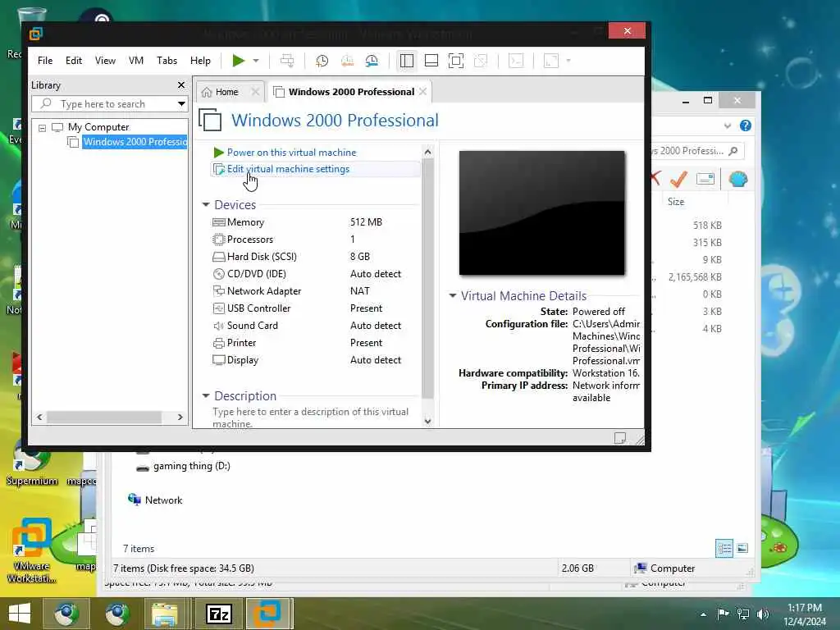Switch Explorer to details view icon
Viewport: 840px width, 630px height.
724,548
